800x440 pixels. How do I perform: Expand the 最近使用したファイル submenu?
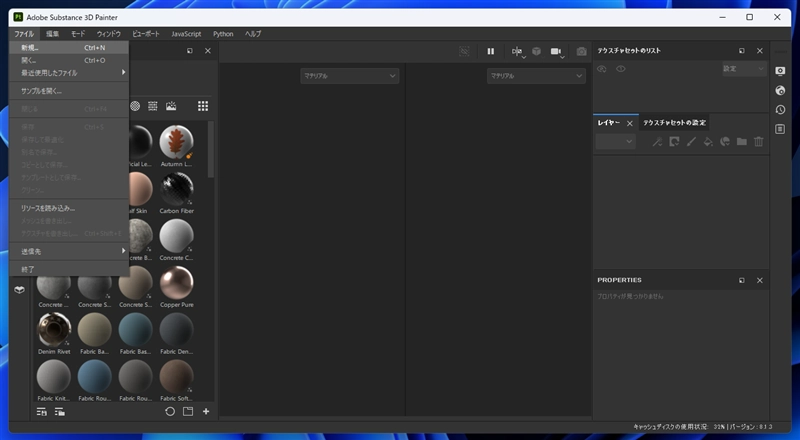[68, 72]
